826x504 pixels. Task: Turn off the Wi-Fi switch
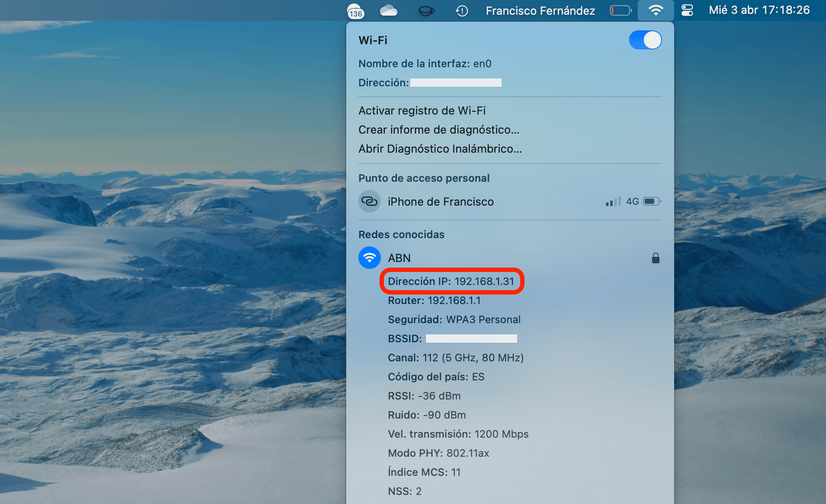[646, 40]
